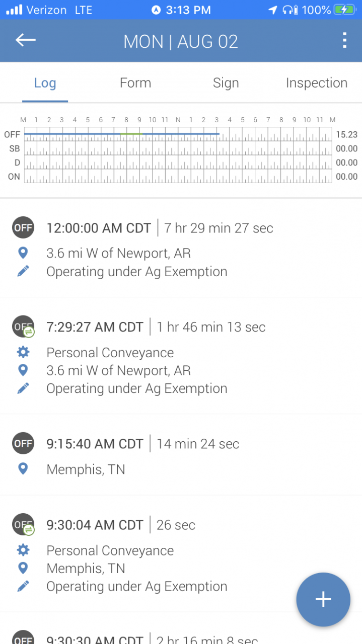
Task: Open the 12:00:00 AM CDT log entry
Action: click(x=181, y=248)
